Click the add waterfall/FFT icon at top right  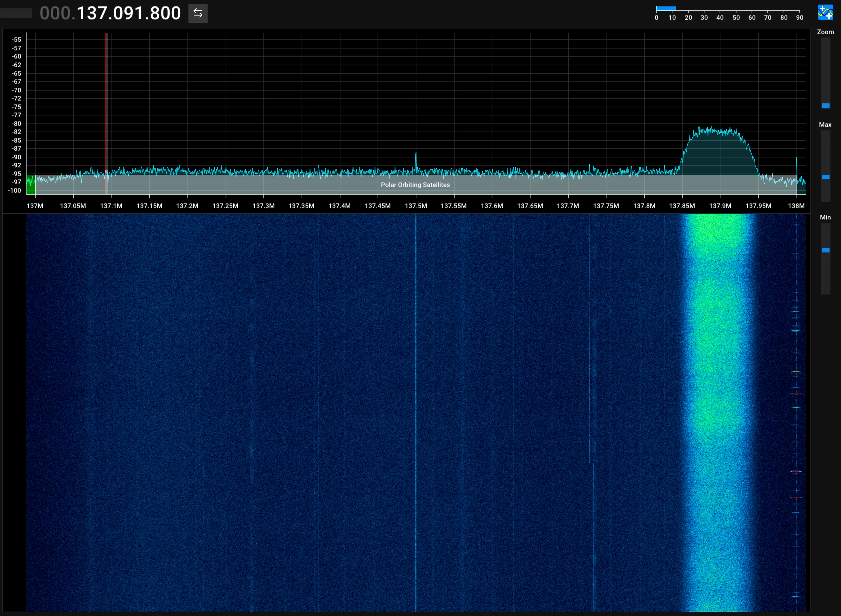(825, 12)
